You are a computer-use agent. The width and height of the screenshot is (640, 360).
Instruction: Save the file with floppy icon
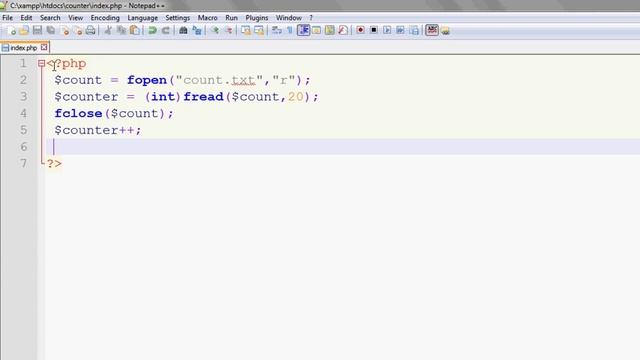(37, 30)
